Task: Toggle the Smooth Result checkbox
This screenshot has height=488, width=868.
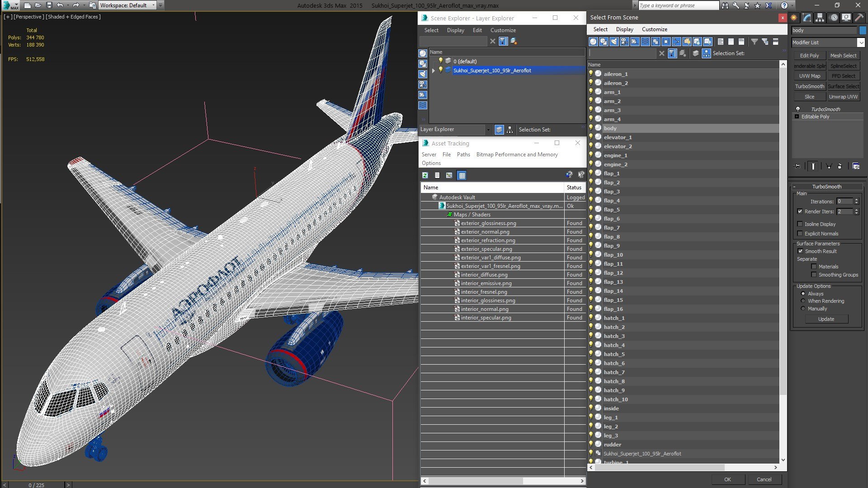Action: tap(800, 251)
